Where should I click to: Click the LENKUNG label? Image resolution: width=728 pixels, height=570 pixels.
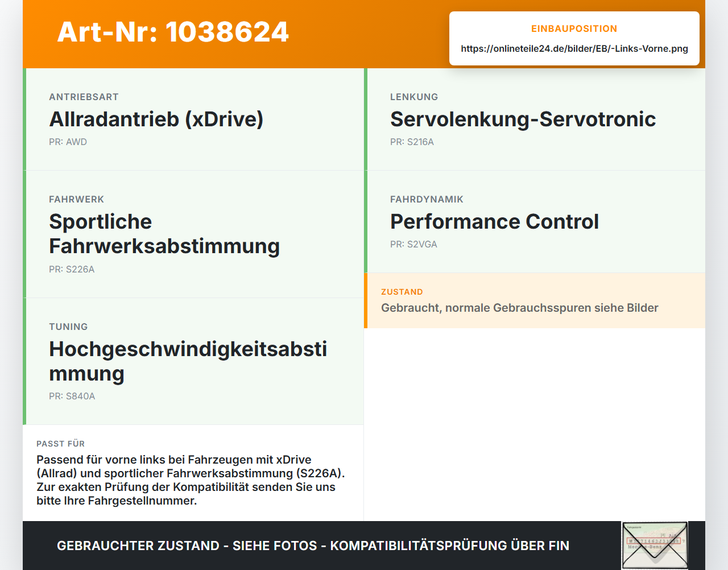414,97
